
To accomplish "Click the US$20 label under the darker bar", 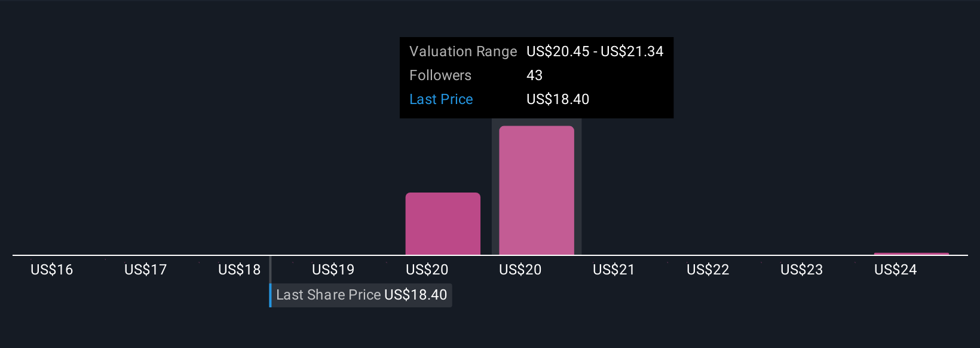I will tap(427, 270).
